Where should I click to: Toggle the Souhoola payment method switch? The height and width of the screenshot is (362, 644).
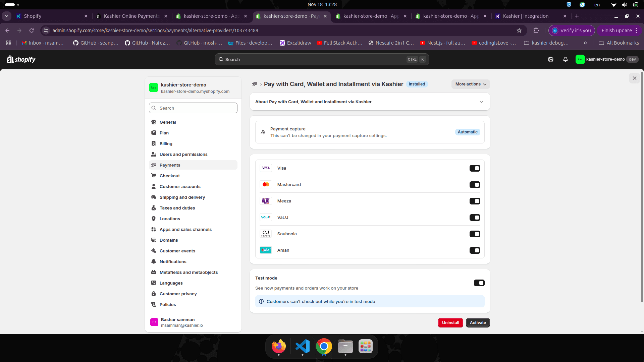coord(475,234)
